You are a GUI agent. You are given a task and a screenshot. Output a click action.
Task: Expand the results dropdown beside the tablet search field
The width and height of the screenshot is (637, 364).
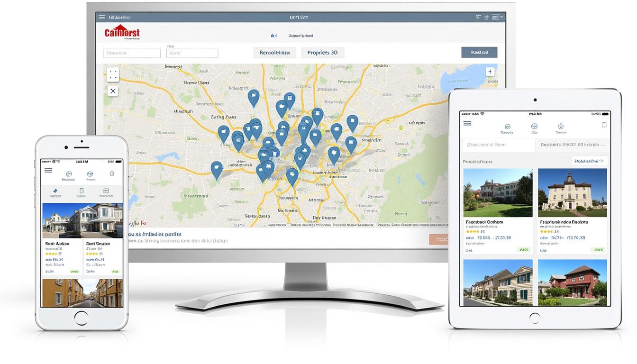573,145
